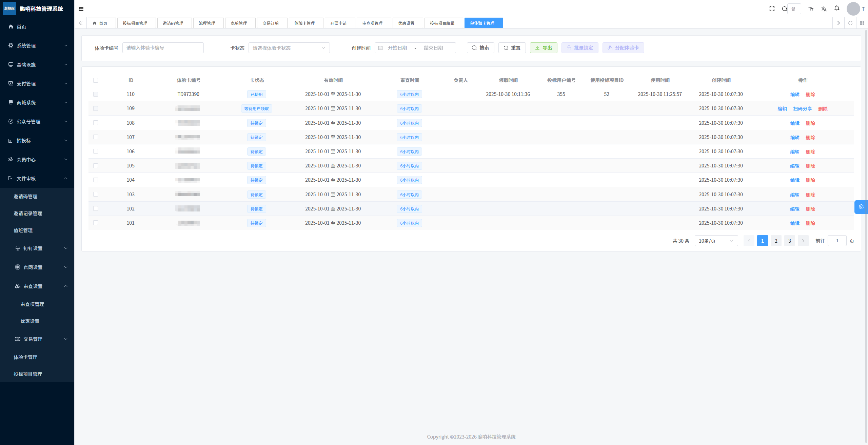This screenshot has width=868, height=445.
Task: Open the 卡状态 status dropdown
Action: pyautogui.click(x=289, y=48)
